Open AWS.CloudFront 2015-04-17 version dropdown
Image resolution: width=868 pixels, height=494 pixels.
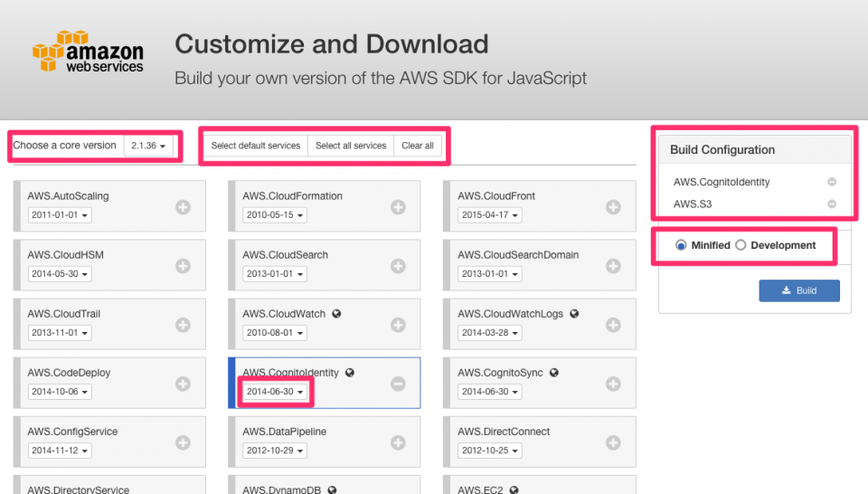click(490, 214)
